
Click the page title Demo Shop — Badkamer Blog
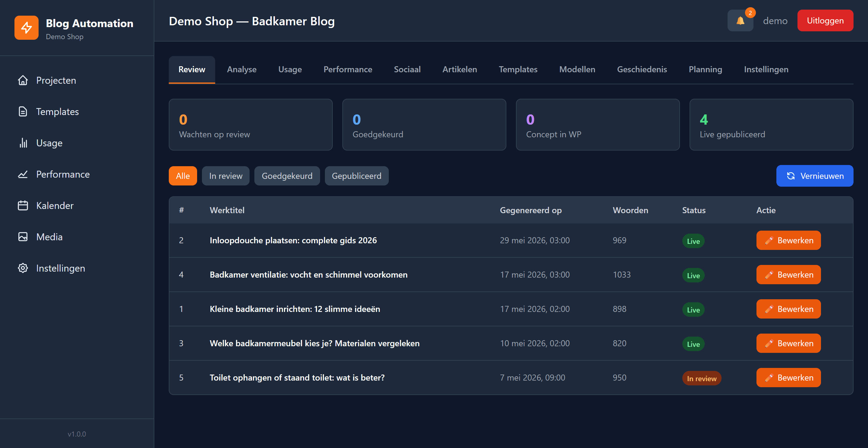(x=252, y=21)
